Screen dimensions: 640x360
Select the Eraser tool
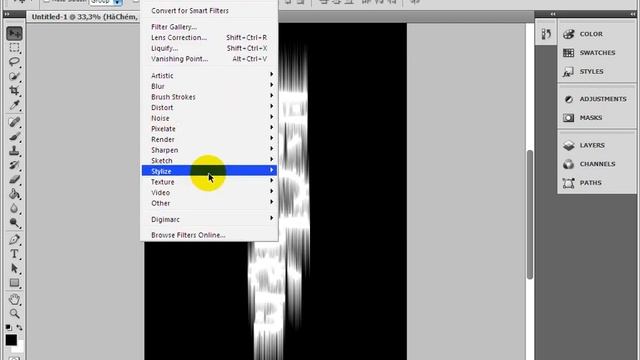14,179
